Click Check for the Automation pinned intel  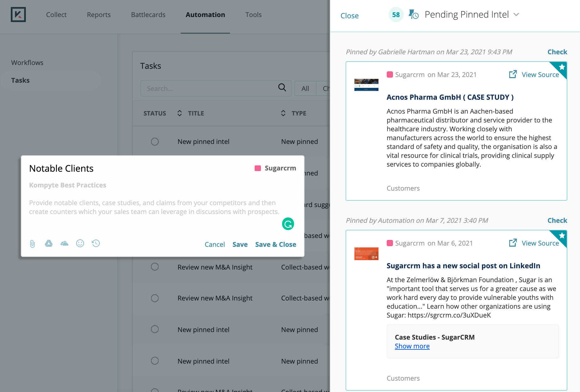[557, 220]
